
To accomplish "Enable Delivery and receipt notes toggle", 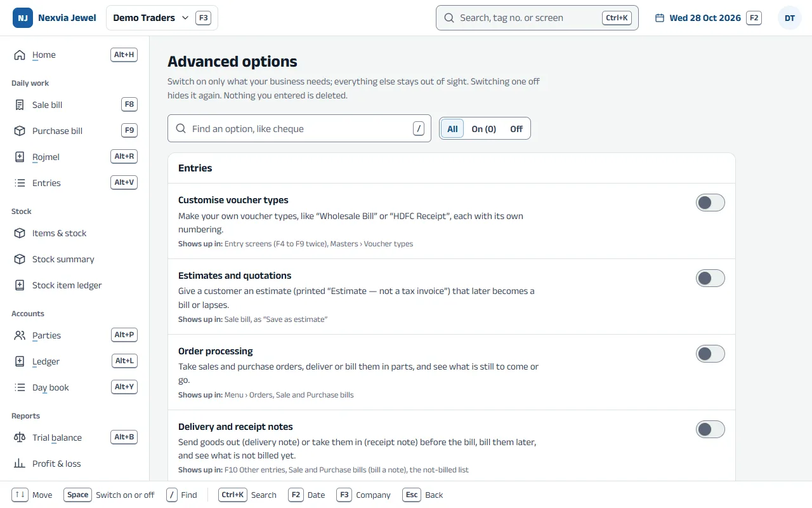I will [x=710, y=429].
